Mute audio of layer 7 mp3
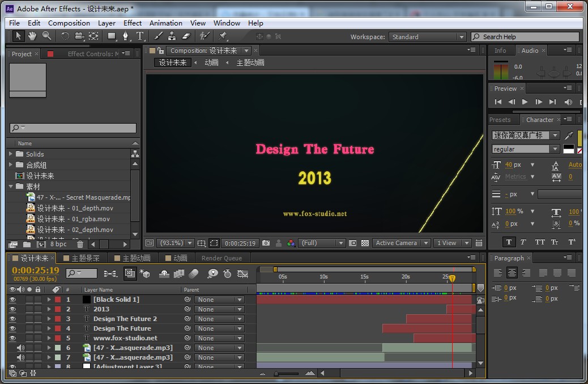This screenshot has height=384, width=588. click(20, 357)
